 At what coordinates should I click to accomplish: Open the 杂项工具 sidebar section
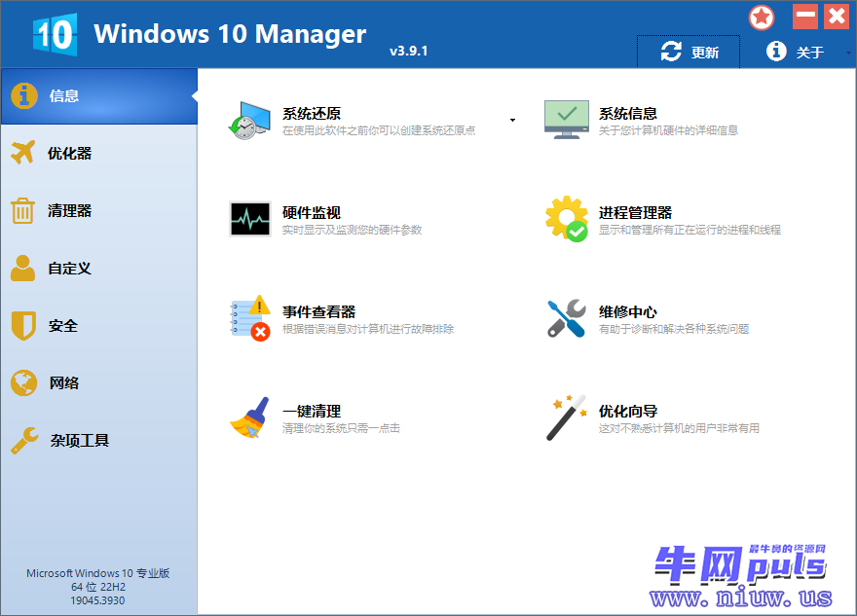pos(99,441)
